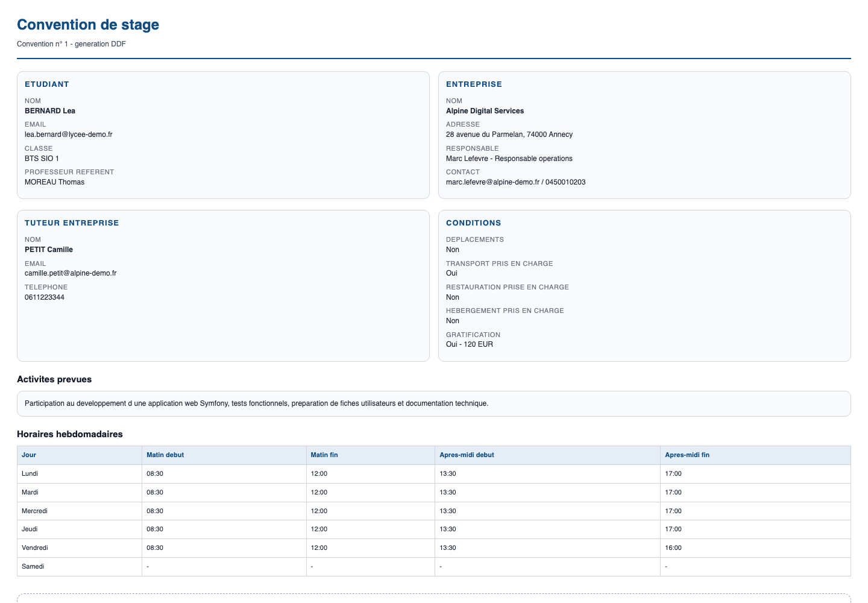Click RESTAURATION PRISE EN CHARGE label
This screenshot has width=868, height=603.
[x=508, y=287]
